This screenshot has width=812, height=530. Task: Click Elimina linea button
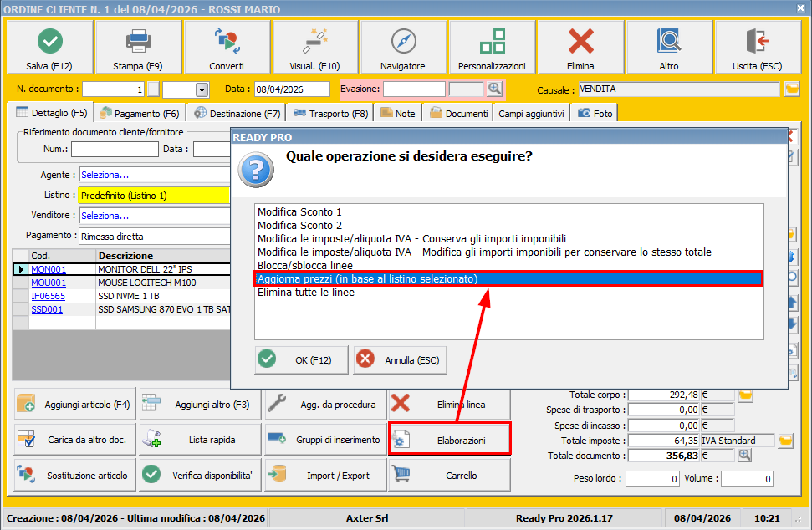[x=450, y=404]
